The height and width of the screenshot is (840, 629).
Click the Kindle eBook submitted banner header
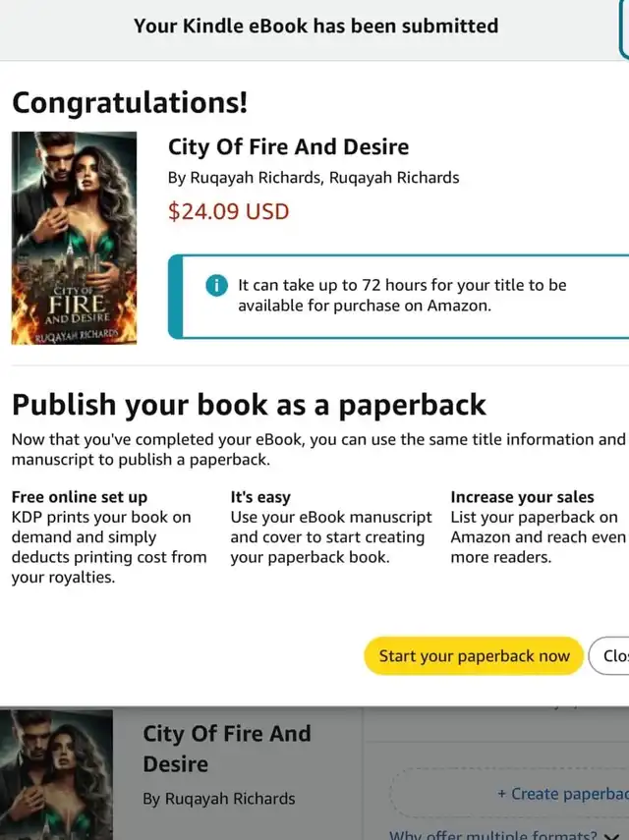click(x=316, y=26)
